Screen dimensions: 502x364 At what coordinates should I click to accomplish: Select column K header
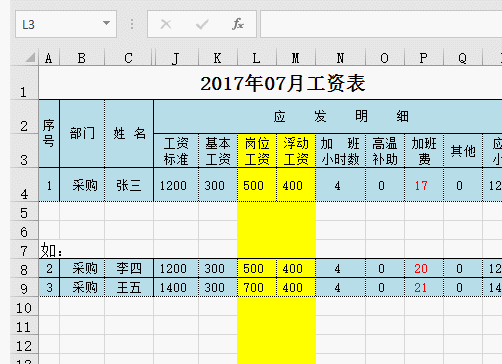218,58
